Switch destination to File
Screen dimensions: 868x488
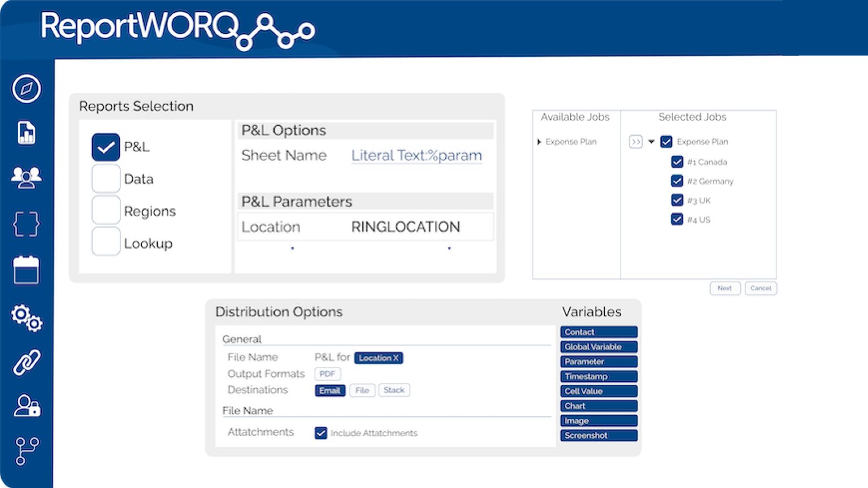click(362, 390)
